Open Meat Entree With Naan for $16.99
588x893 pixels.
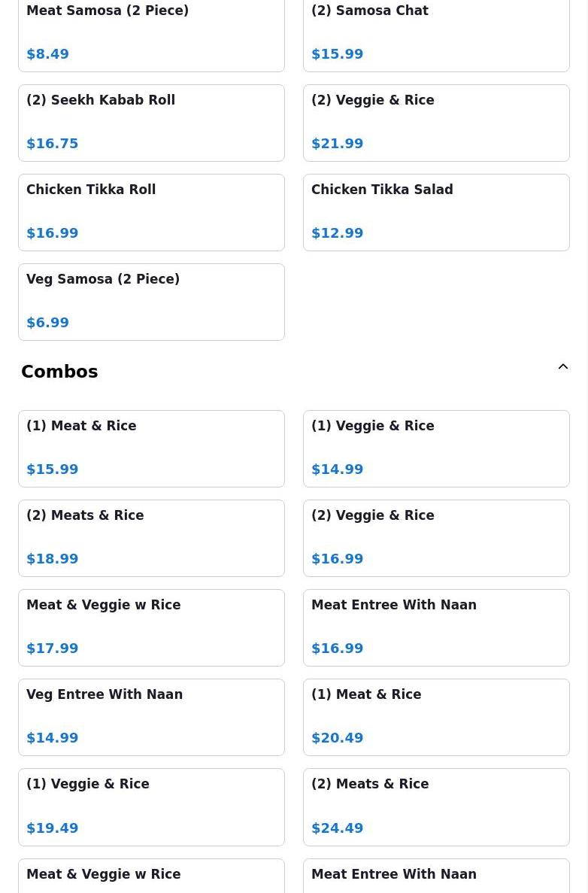pos(436,627)
